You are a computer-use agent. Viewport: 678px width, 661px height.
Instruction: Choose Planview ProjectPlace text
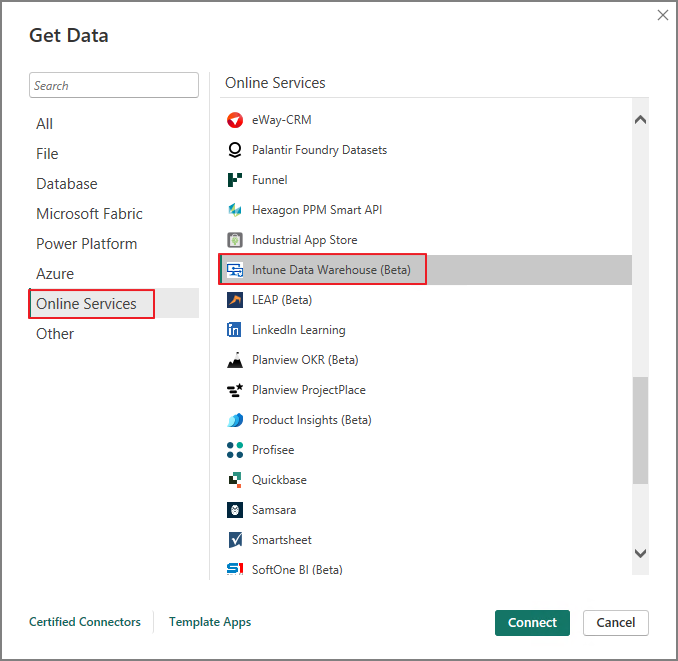(309, 390)
